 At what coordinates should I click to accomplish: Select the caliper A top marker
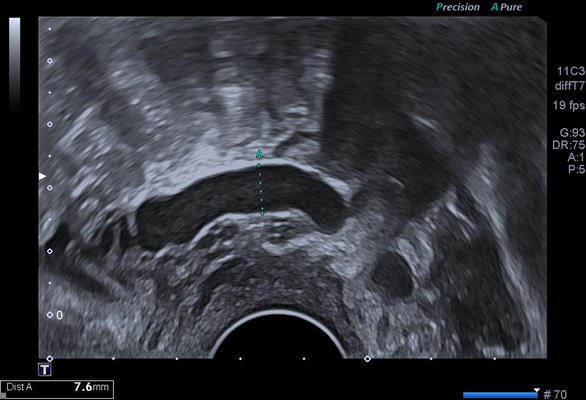[x=259, y=154]
